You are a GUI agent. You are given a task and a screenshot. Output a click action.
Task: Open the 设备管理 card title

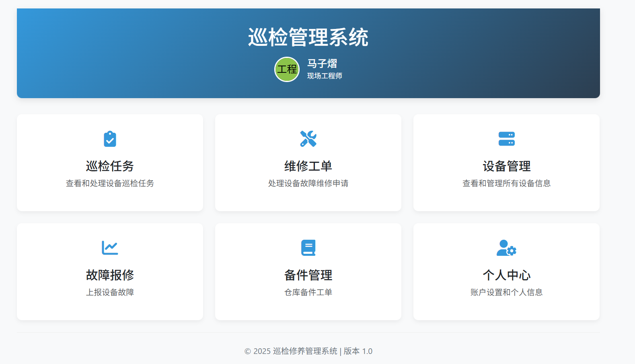coord(507,166)
